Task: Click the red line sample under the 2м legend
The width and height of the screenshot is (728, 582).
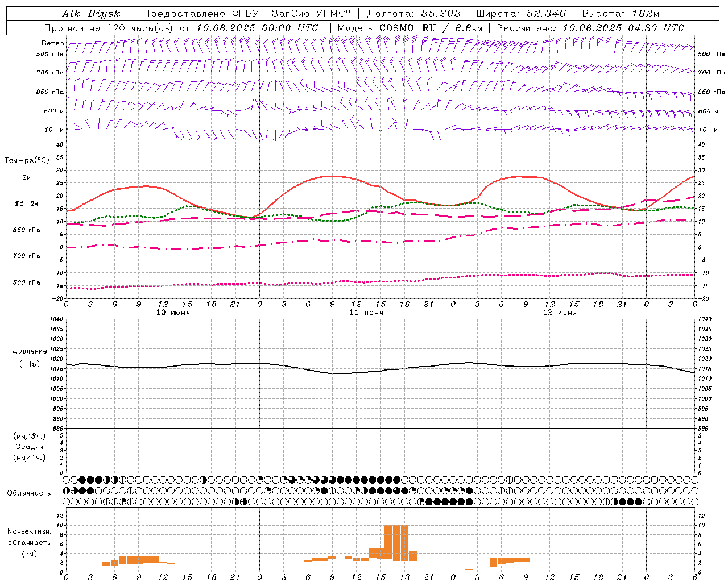Action: pos(26,184)
